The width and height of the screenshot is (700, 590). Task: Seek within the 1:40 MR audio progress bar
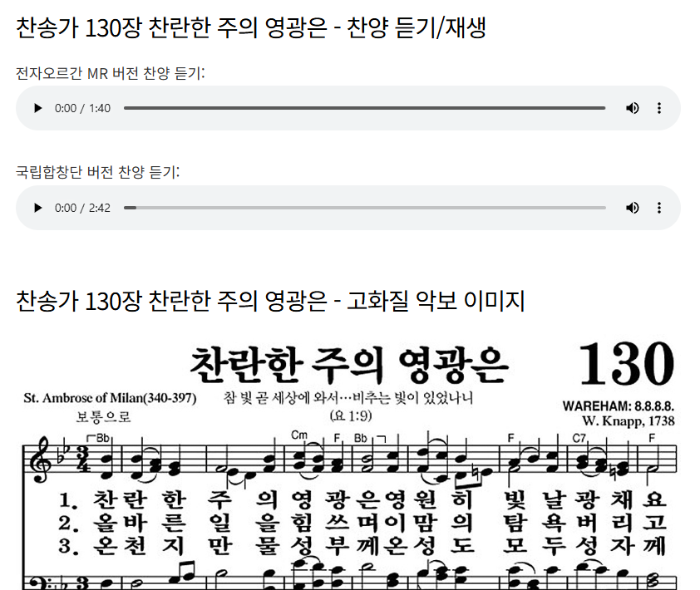point(364,108)
